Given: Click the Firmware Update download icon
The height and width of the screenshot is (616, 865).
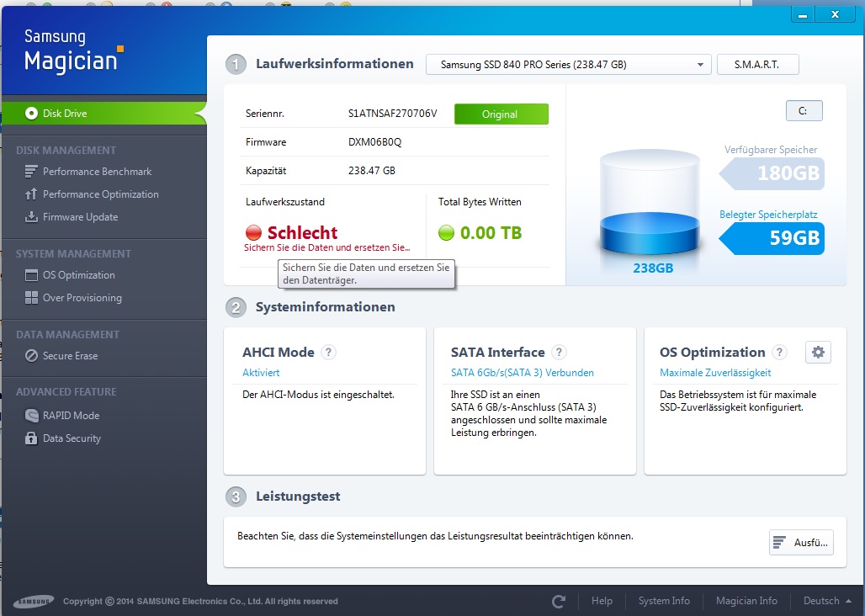Looking at the screenshot, I should [x=31, y=217].
